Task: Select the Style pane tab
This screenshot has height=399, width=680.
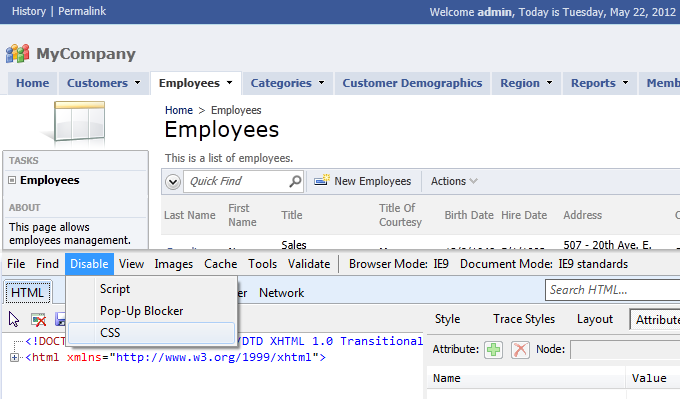Action: [447, 319]
